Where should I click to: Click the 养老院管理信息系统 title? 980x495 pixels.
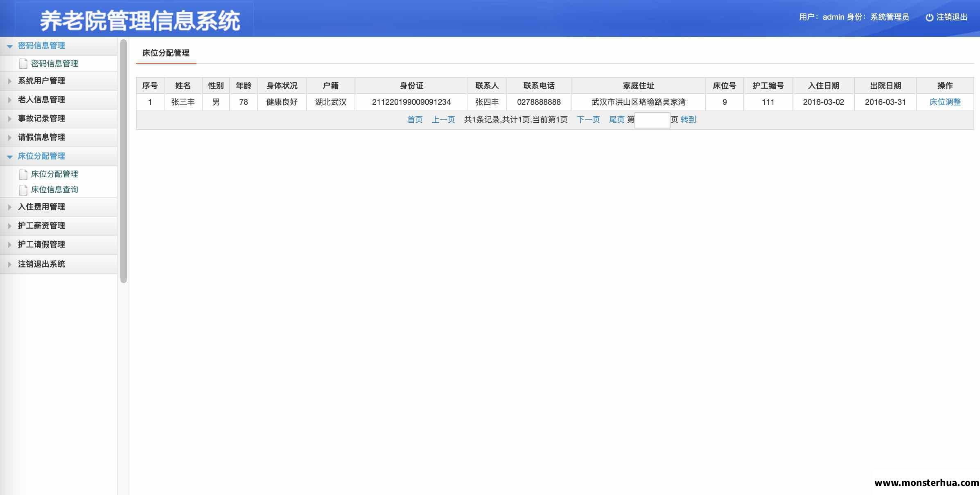(x=140, y=21)
